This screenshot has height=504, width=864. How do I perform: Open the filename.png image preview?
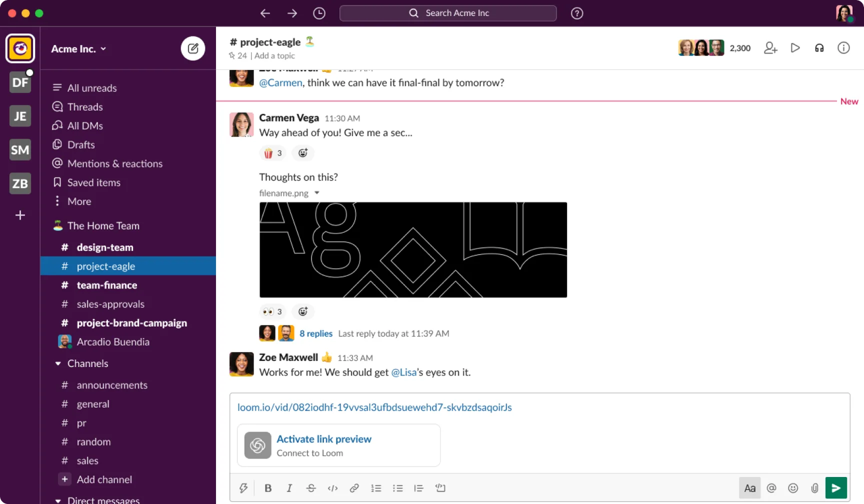pyautogui.click(x=413, y=250)
